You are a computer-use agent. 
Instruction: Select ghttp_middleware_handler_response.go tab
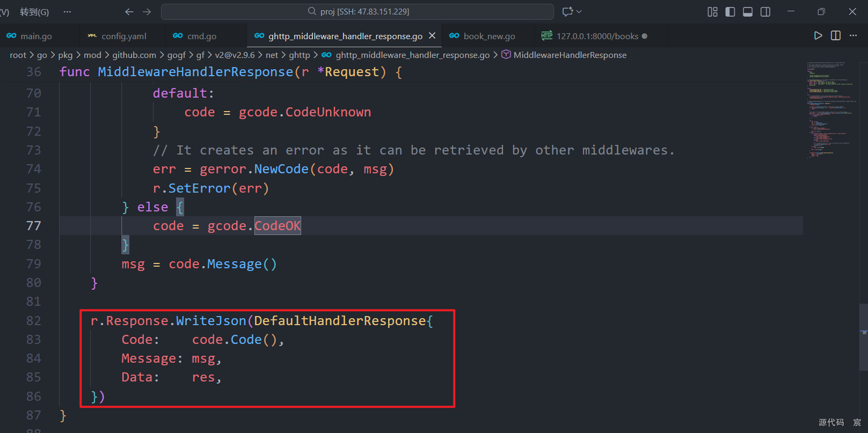pos(345,36)
